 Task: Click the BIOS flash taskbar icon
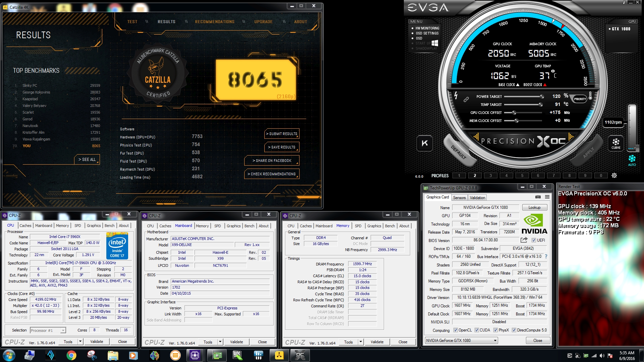click(x=237, y=355)
